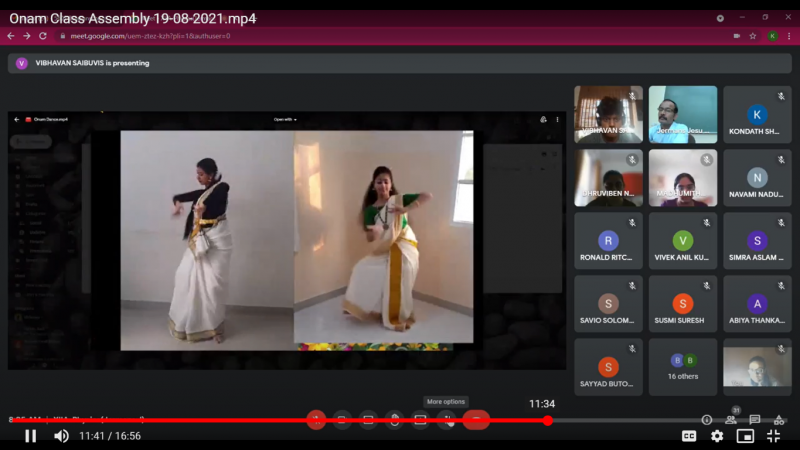Viewport: 800px width, 450px height.
Task: Click the 11:34 seek preview timestamp
Action: (542, 404)
